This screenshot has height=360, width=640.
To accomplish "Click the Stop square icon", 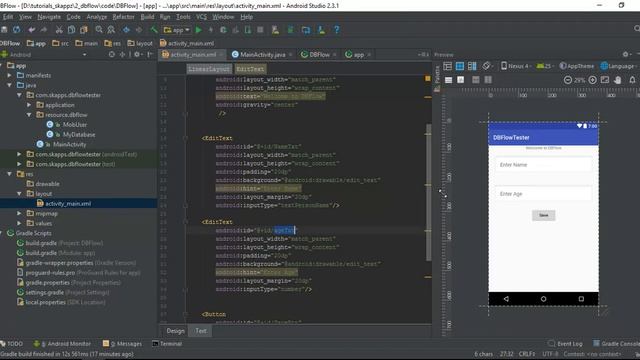I will tap(260, 30).
